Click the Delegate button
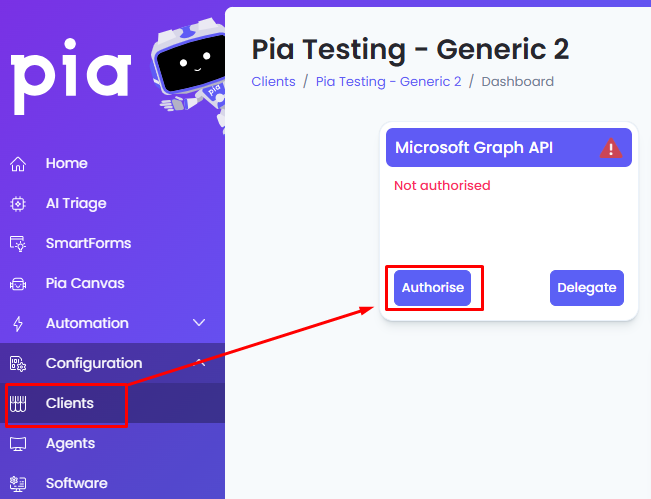The width and height of the screenshot is (651, 499). (x=587, y=288)
